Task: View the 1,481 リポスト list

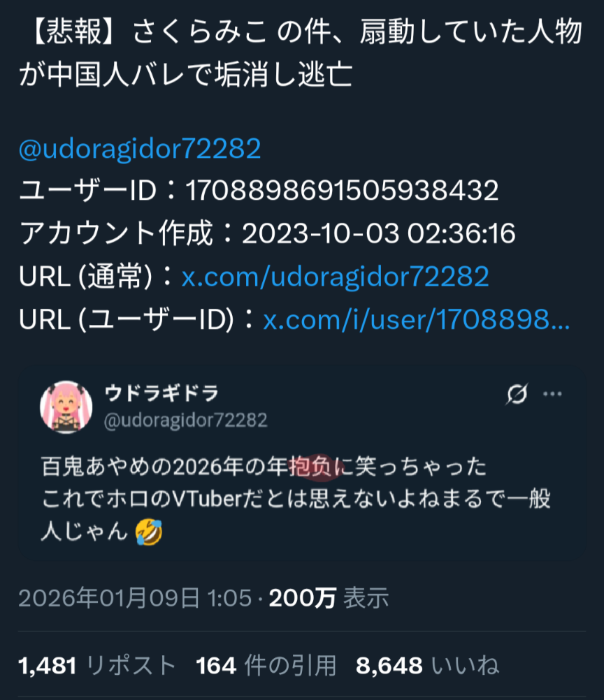Action: click(97, 666)
